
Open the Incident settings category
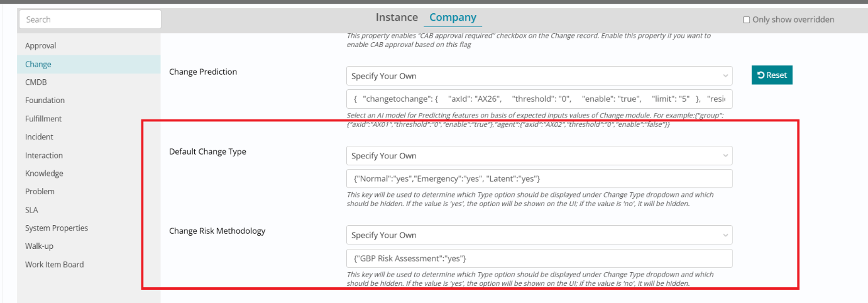pyautogui.click(x=39, y=137)
